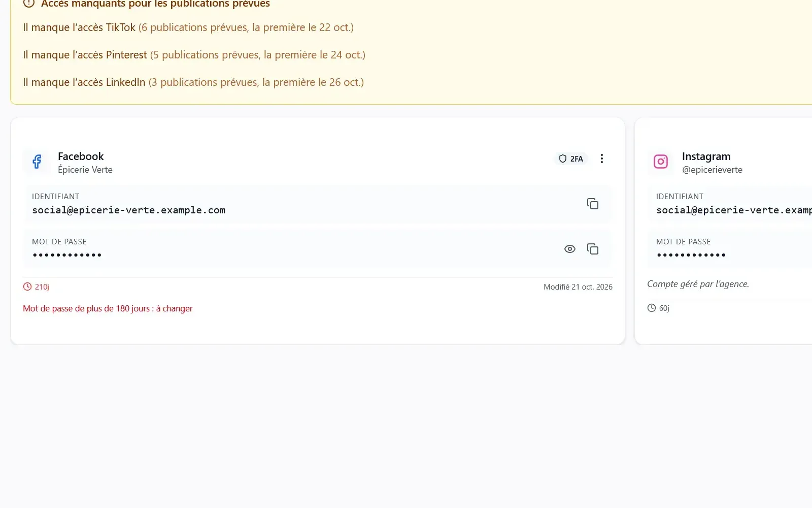This screenshot has height=508, width=812.
Task: Click the "Modifié 21 oct. 2026" date
Action: tap(578, 287)
